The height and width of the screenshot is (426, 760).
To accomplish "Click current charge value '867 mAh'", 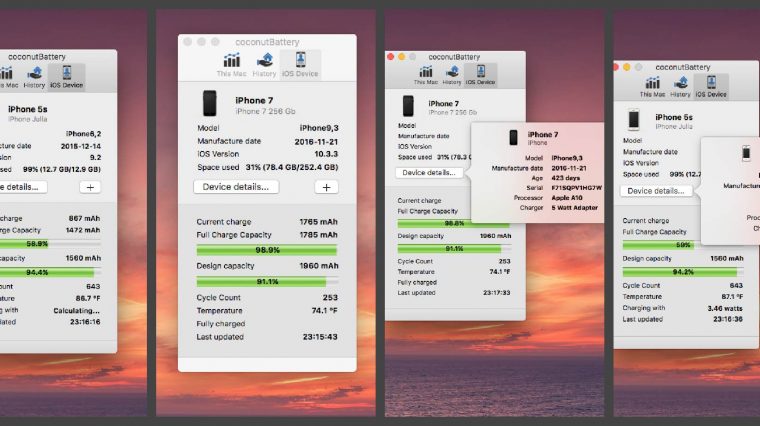I will tap(84, 219).
